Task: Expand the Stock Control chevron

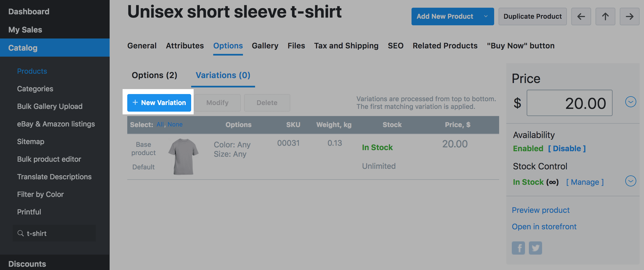Action: tap(631, 181)
